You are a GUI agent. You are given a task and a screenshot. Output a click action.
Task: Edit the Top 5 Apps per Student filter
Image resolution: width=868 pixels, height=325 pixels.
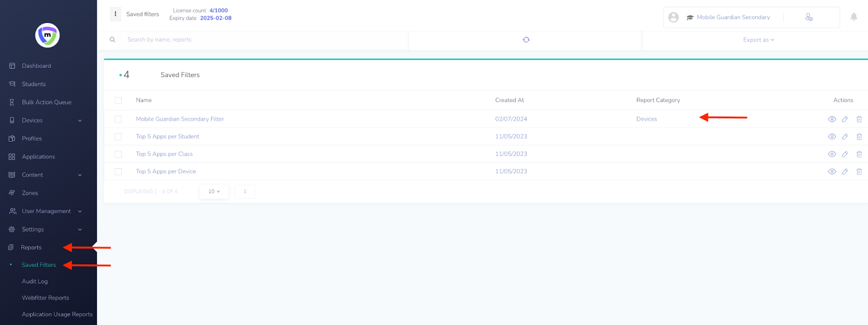(845, 137)
